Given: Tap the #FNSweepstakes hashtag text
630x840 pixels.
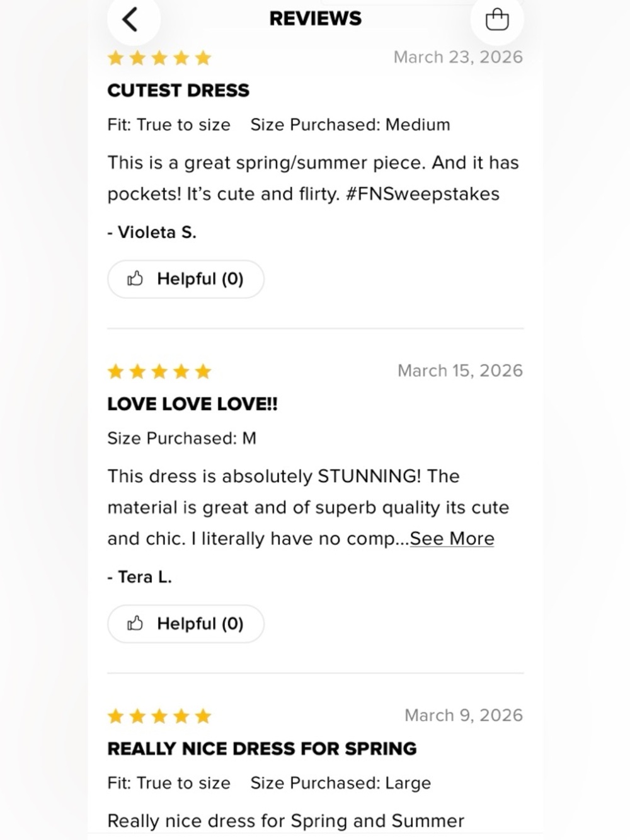Looking at the screenshot, I should click(x=423, y=194).
